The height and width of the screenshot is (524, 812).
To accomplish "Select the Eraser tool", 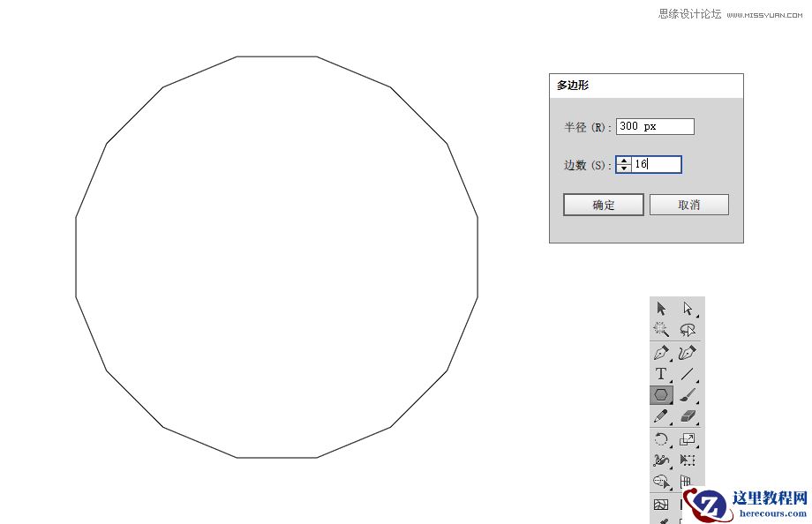I will tap(688, 415).
